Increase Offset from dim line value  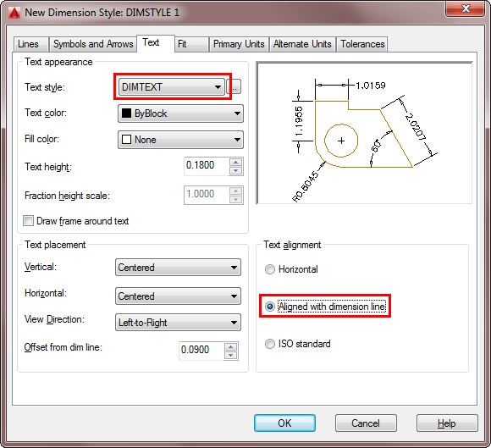[231, 346]
